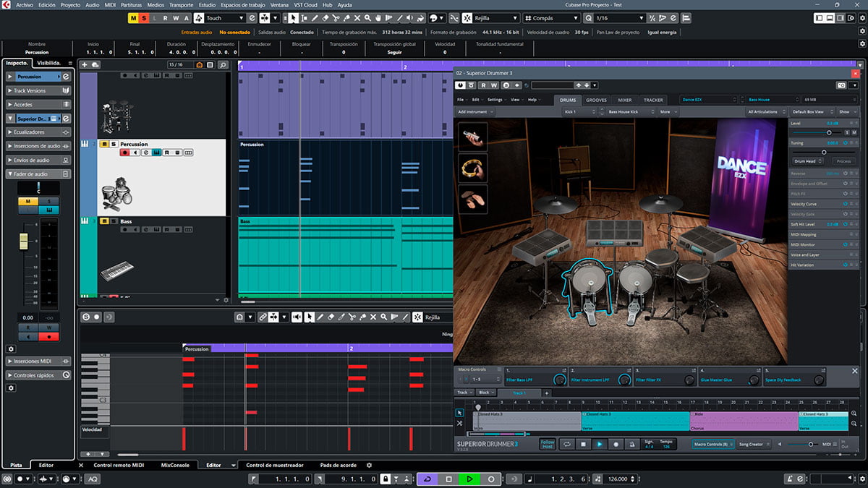Screen dimensions: 868x488
Task: Toggle Follow Host in Superior Drummer
Action: tap(548, 444)
